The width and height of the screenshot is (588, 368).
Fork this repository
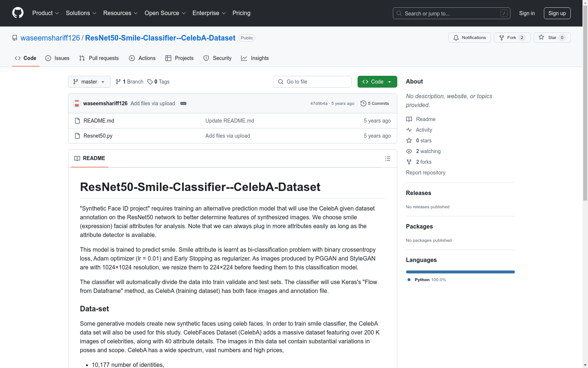pyautogui.click(x=512, y=38)
